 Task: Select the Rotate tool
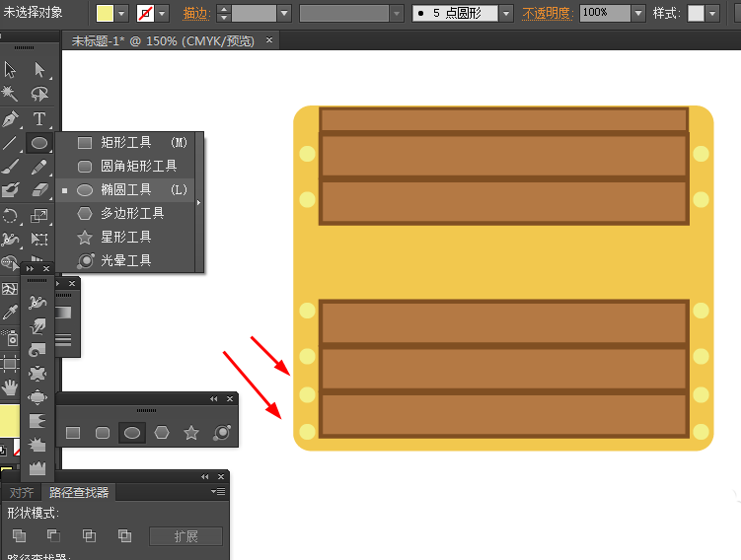[x=10, y=216]
